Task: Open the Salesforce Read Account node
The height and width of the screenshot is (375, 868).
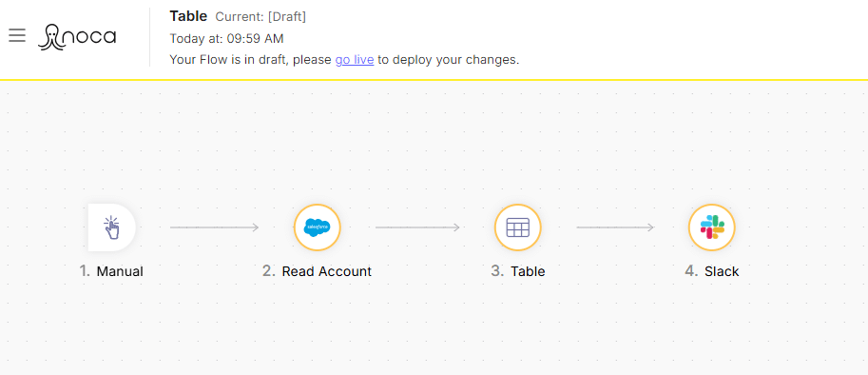Action: click(318, 227)
